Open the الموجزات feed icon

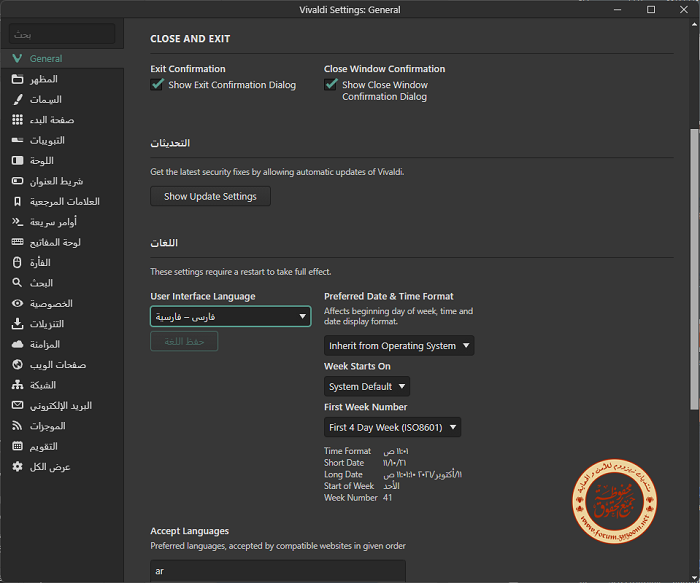tap(17, 426)
